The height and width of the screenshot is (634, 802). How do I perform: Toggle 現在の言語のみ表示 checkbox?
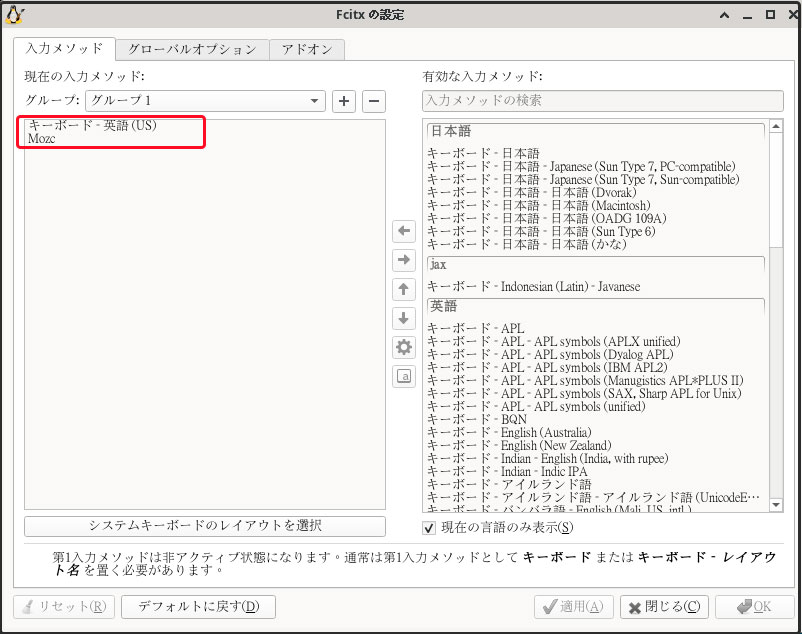click(429, 528)
